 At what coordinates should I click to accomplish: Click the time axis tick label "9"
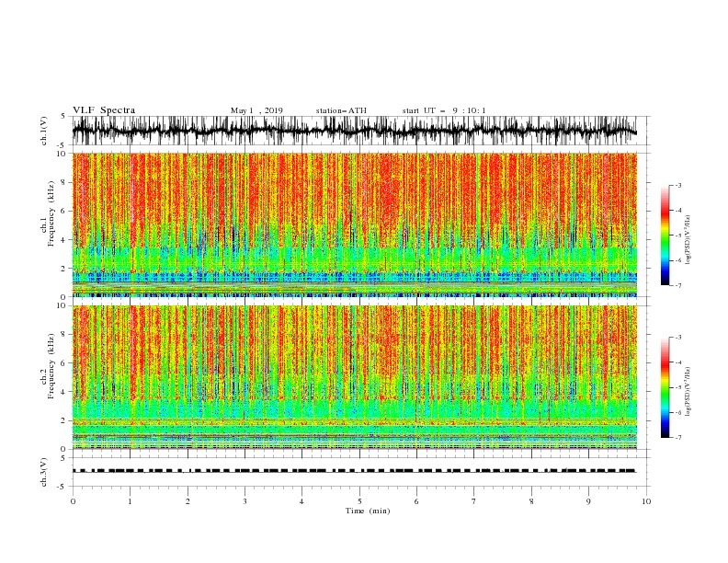click(588, 501)
